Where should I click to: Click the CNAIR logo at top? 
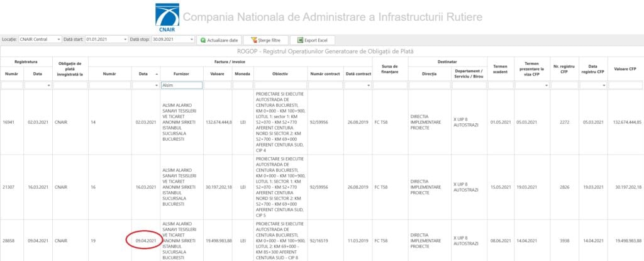(167, 16)
